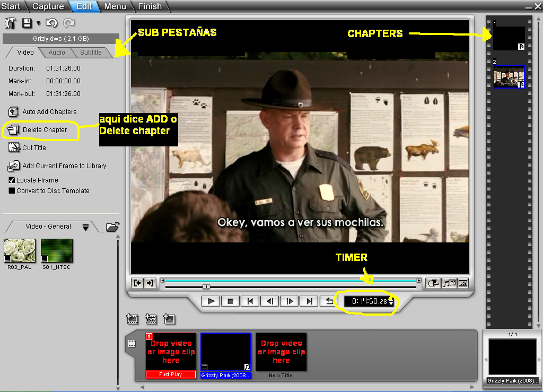Toggle the repeat playback button
This screenshot has height=392, width=543.
click(329, 301)
